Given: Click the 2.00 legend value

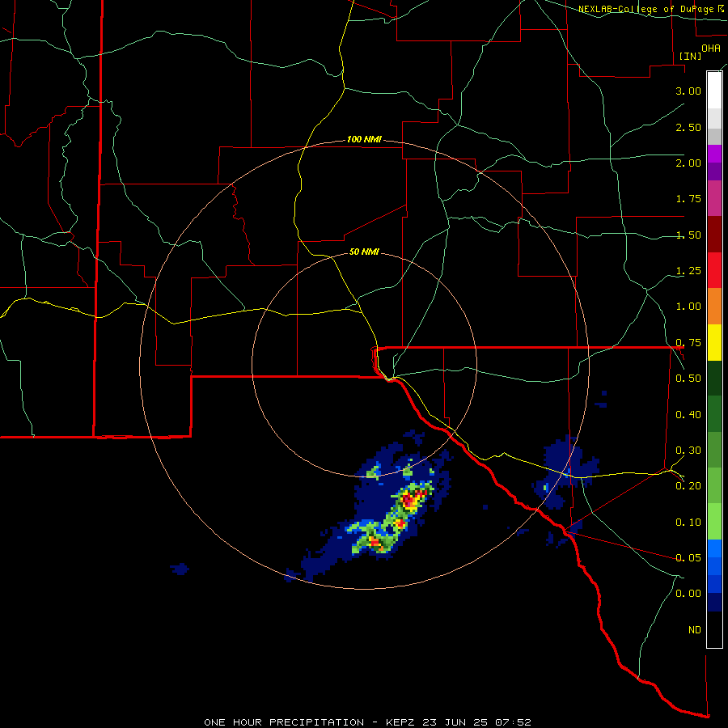Looking at the screenshot, I should (x=688, y=163).
